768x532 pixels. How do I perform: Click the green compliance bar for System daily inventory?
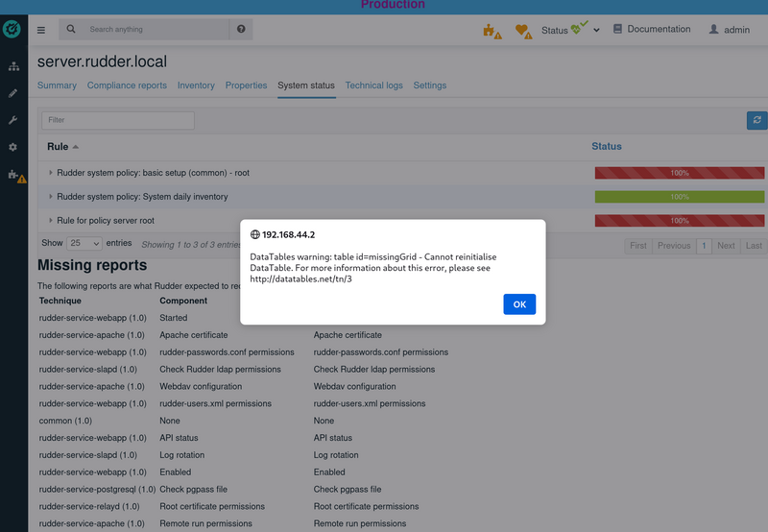680,197
